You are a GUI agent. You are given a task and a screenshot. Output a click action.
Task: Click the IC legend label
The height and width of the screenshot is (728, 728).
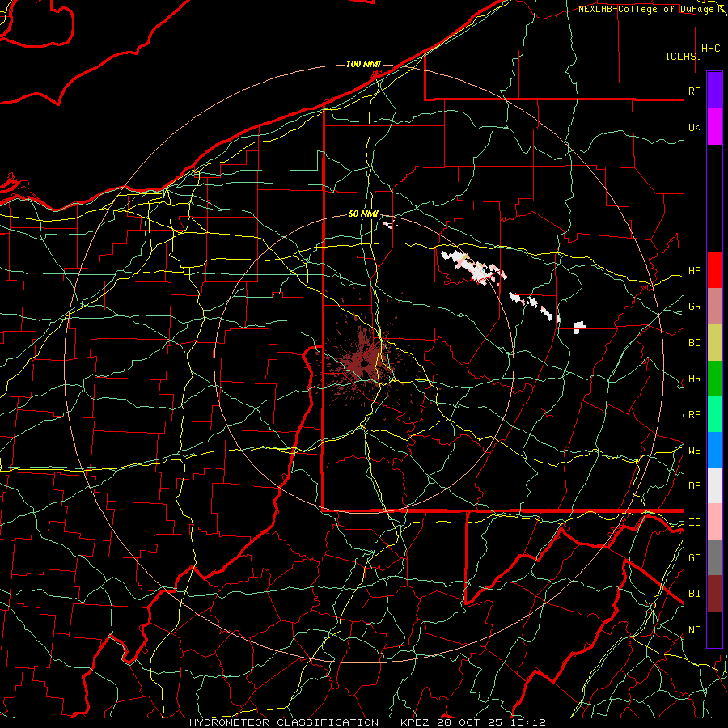click(695, 523)
